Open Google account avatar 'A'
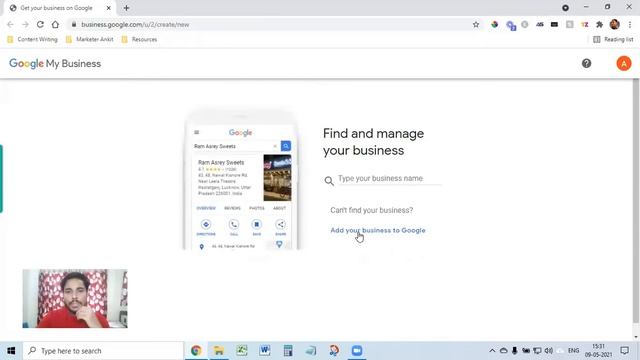This screenshot has width=640, height=360. click(x=624, y=63)
